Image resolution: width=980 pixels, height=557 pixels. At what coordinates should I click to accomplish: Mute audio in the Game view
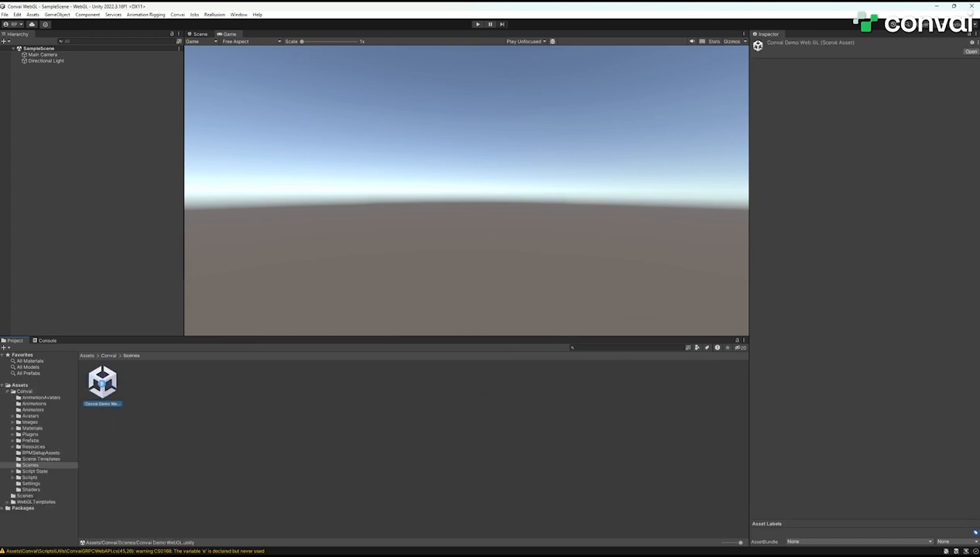click(692, 42)
